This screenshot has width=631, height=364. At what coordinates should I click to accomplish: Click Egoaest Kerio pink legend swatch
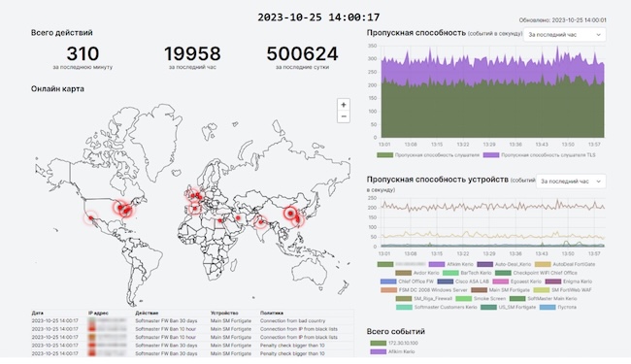tap(501, 281)
